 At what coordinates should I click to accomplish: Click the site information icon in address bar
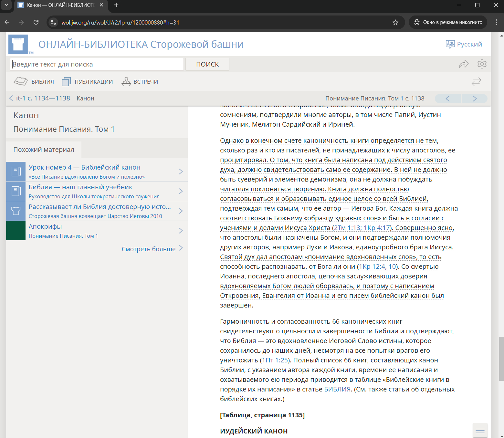[x=54, y=22]
